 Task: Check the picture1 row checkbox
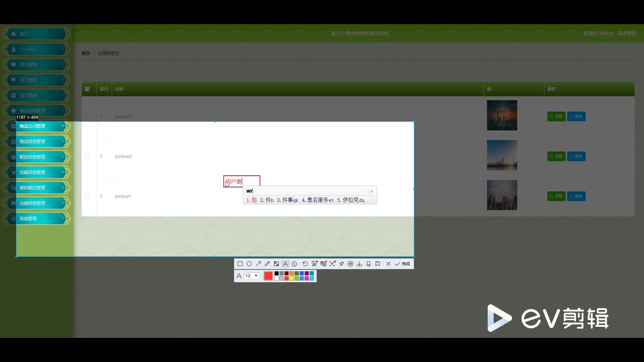coord(87,196)
